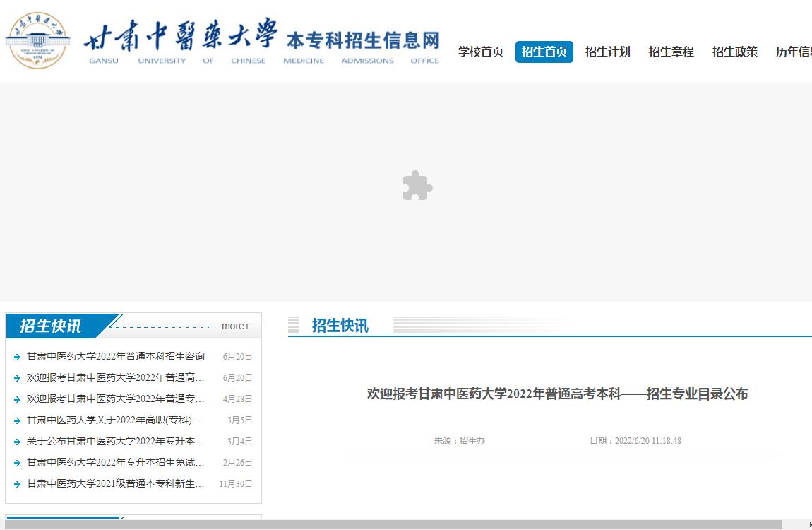Click the horizontal scrollbar at page bottom
This screenshot has width=812, height=530.
393,525
